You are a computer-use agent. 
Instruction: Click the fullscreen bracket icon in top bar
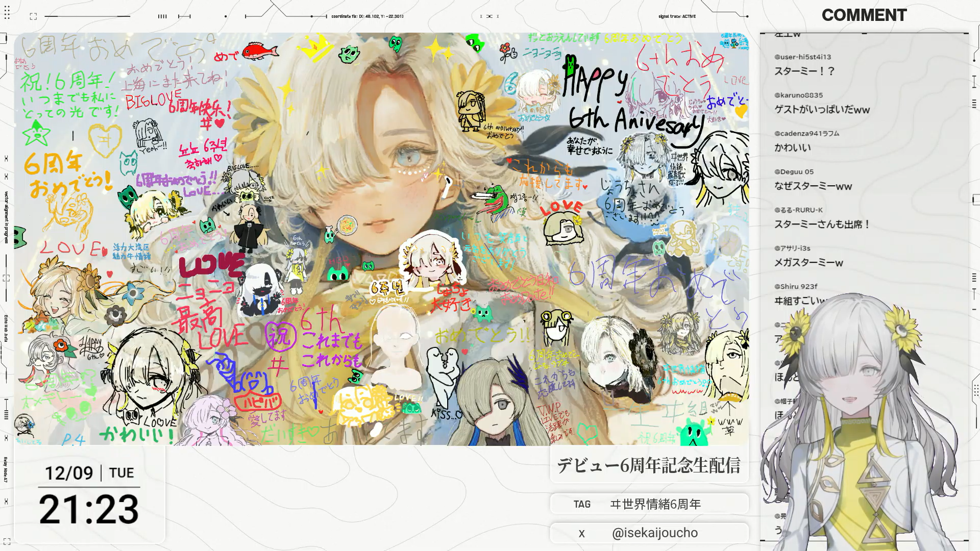[33, 16]
